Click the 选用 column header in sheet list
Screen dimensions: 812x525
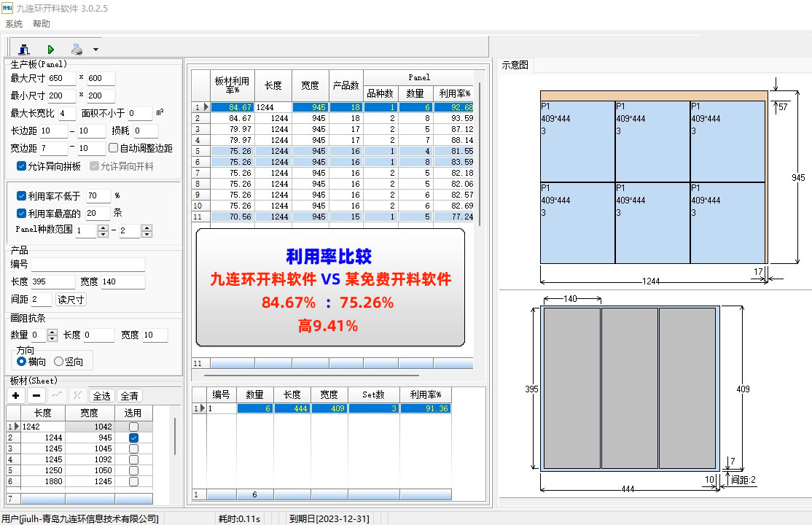coord(133,413)
